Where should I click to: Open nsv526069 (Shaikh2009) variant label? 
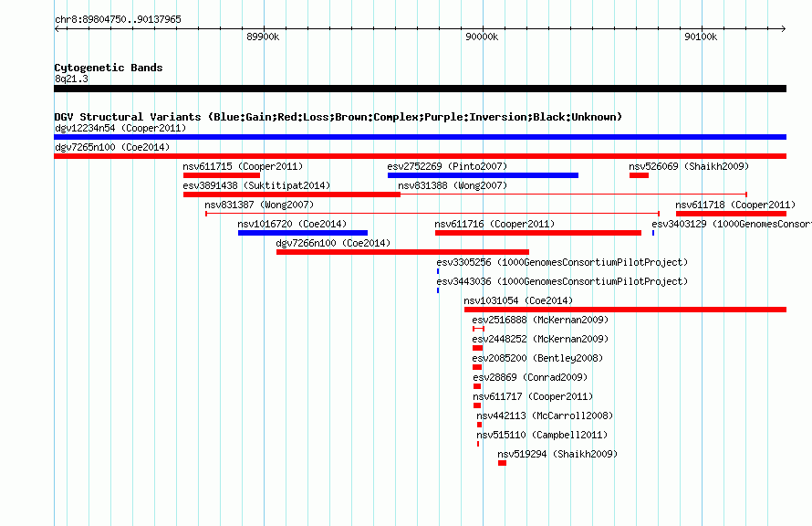[x=689, y=166]
